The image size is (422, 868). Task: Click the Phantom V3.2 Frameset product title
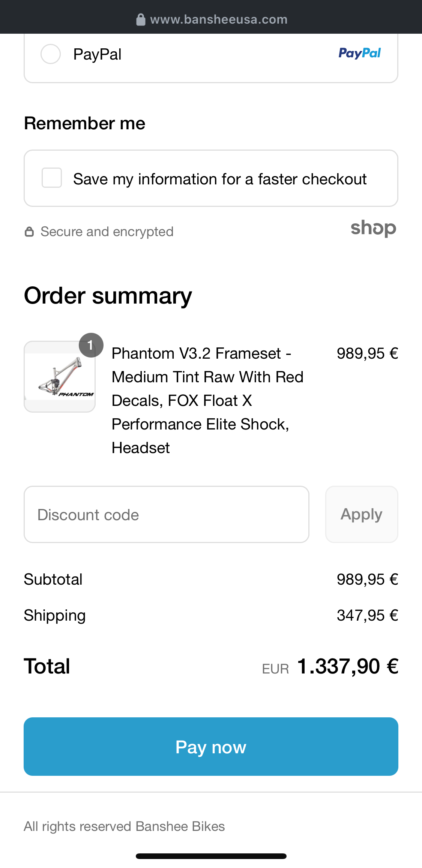pyautogui.click(x=207, y=400)
